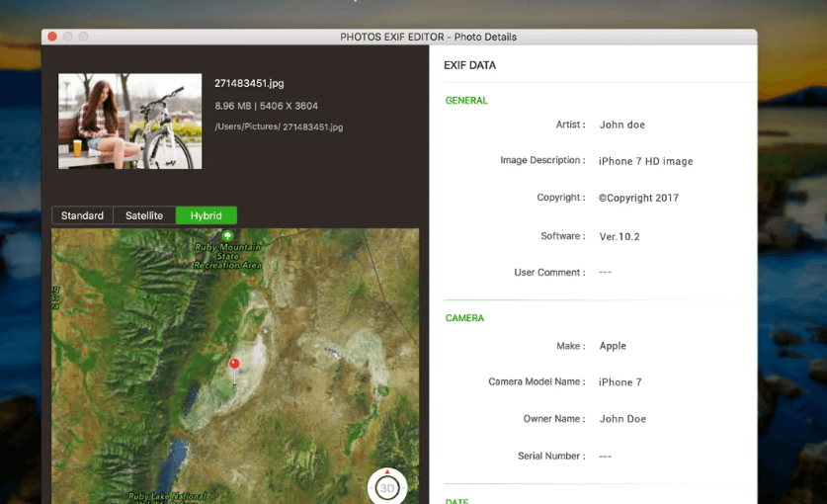Click the Owner Name value John Doe
The width and height of the screenshot is (827, 504).
[622, 419]
